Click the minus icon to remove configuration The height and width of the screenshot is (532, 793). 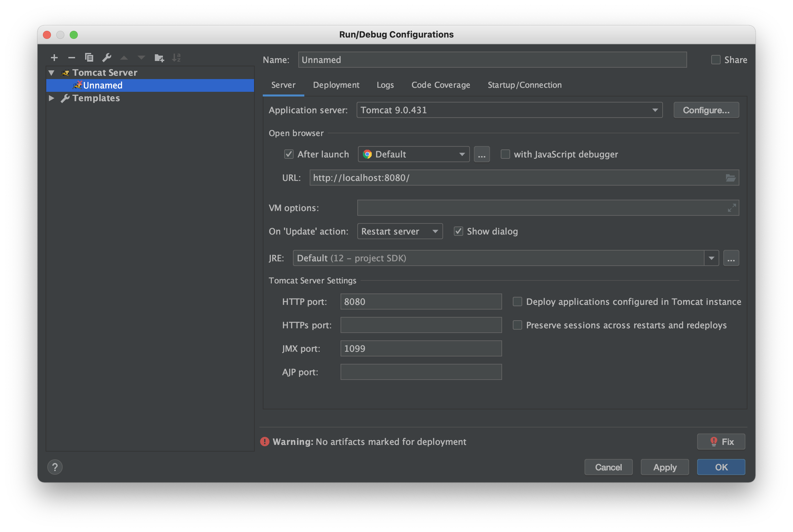click(71, 58)
